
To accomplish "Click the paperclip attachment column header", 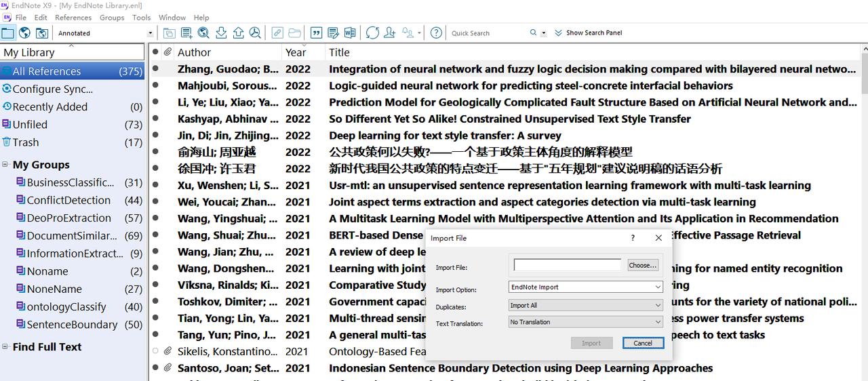I will 167,52.
